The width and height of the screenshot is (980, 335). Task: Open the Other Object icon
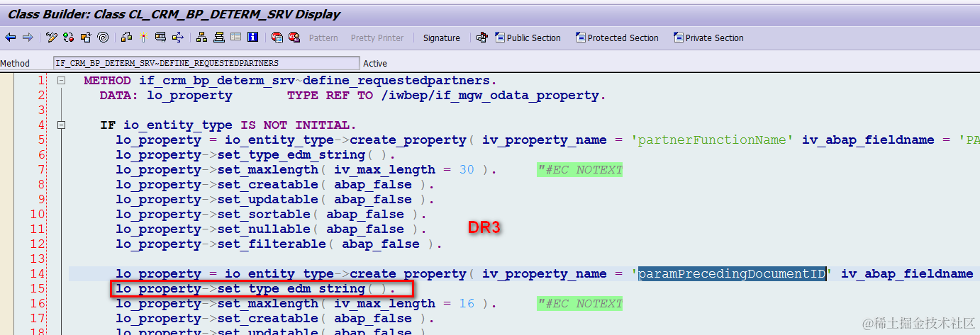coord(86,38)
